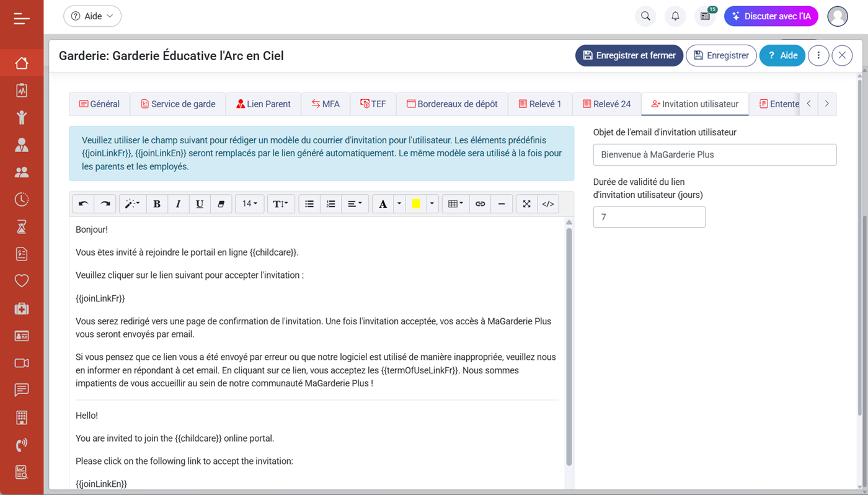868x495 pixels.
Task: Toggle italic formatting
Action: point(178,204)
